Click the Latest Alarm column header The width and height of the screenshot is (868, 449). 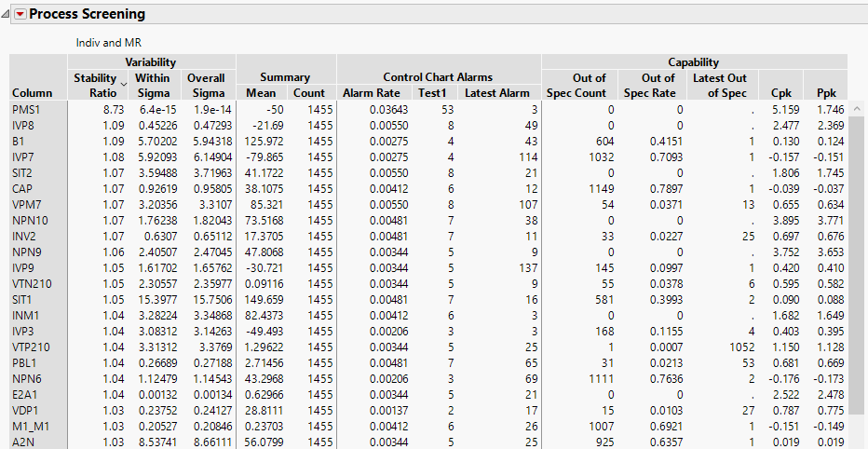point(496,93)
